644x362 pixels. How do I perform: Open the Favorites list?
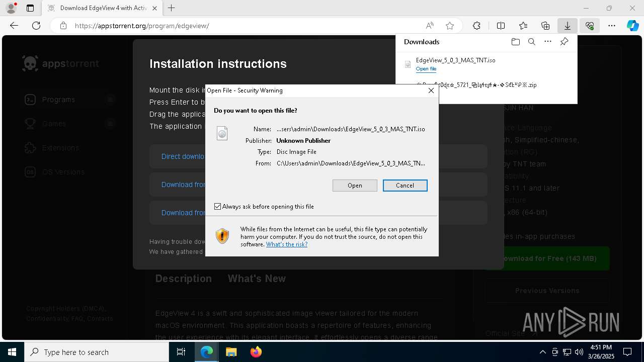coord(523,26)
